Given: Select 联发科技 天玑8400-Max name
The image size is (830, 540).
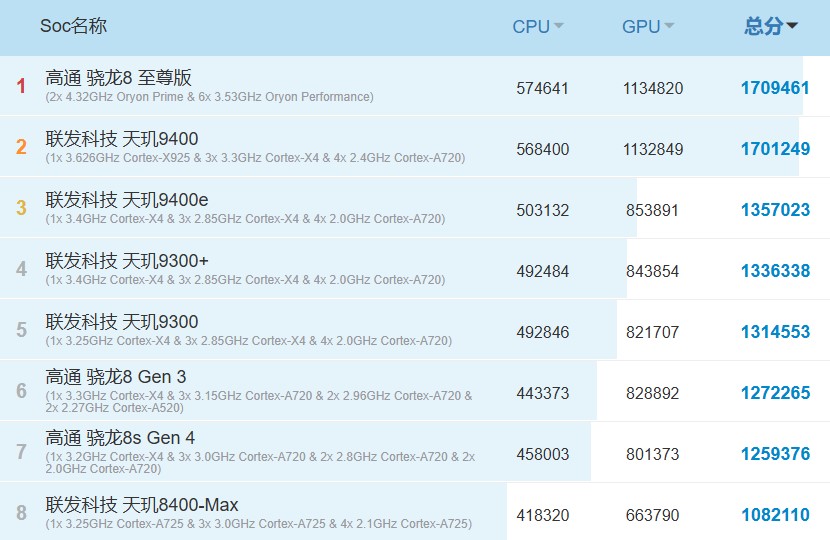Looking at the screenshot, I should pos(142,505).
